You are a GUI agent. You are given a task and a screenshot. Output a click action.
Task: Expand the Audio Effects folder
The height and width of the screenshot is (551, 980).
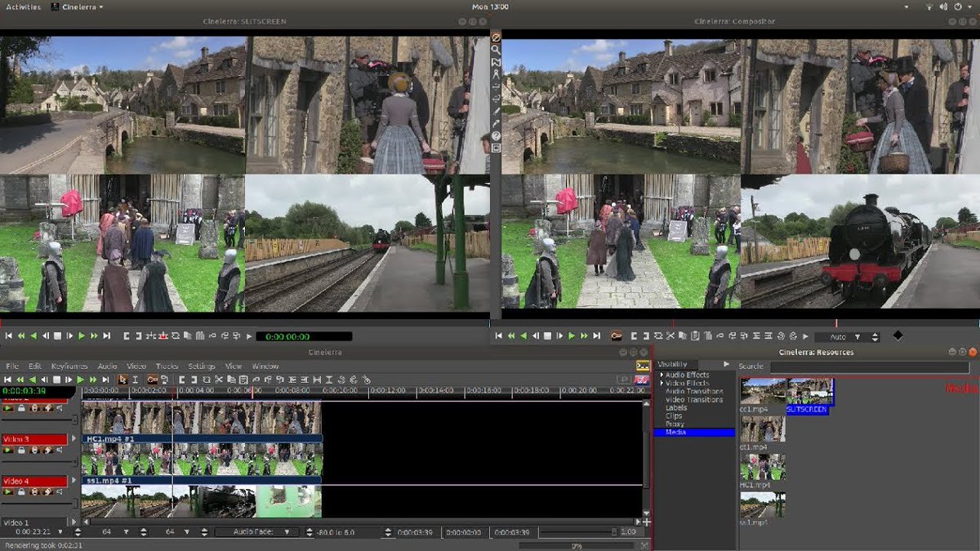(662, 375)
